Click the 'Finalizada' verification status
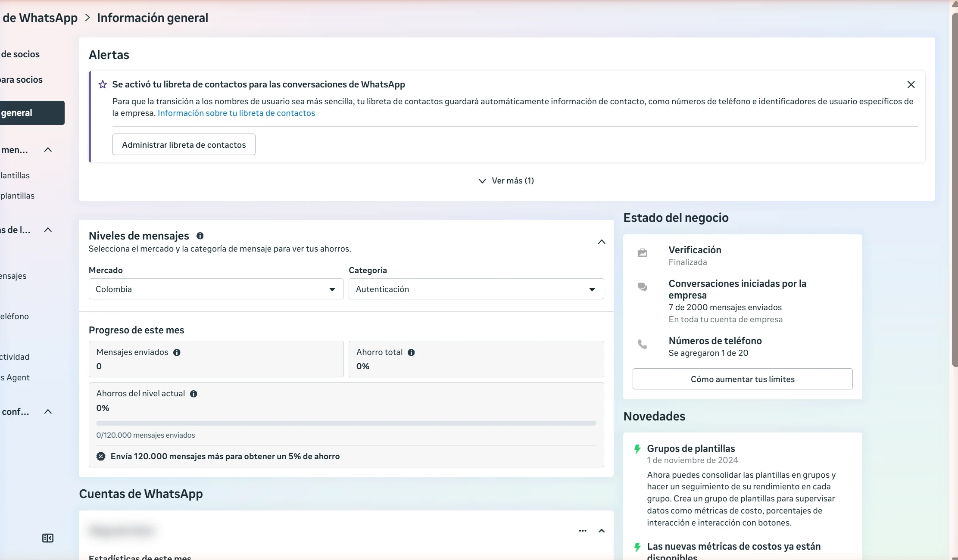Screen dimensions: 958x560 (x=687, y=262)
